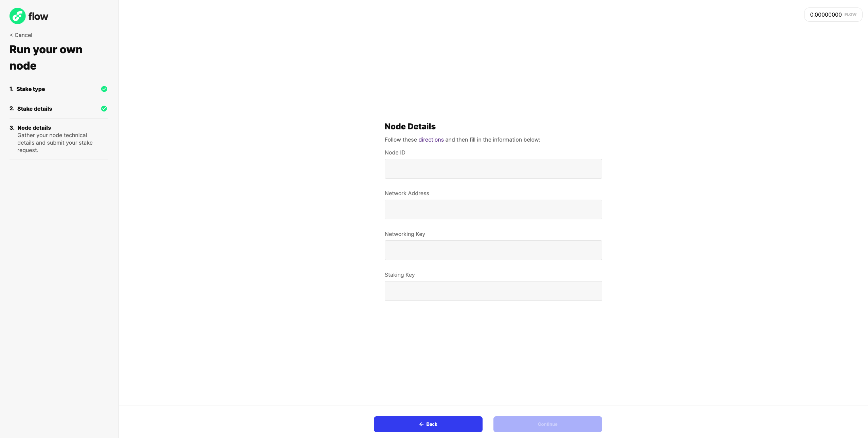Click the Flow logo icon top left
868x438 pixels.
(x=17, y=16)
